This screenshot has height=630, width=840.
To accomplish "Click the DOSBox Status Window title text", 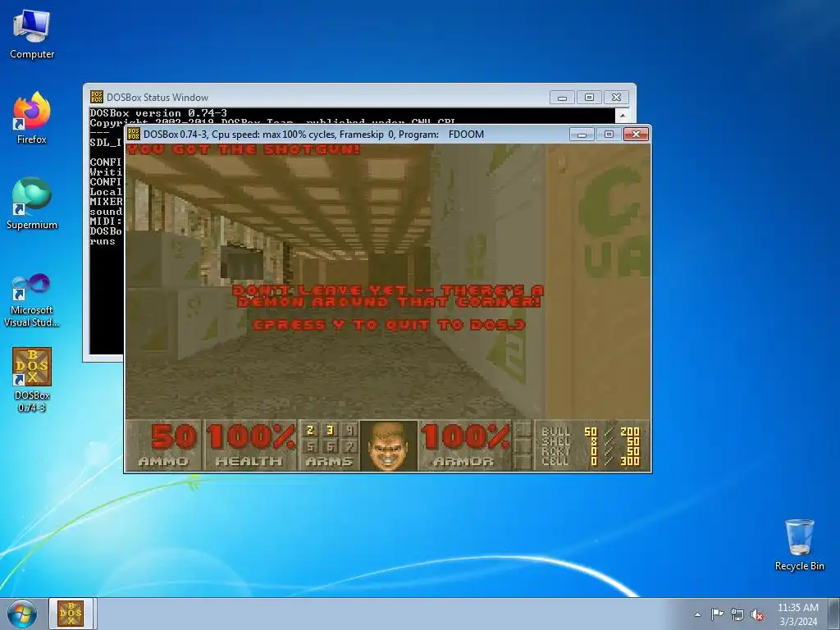I will point(157,98).
